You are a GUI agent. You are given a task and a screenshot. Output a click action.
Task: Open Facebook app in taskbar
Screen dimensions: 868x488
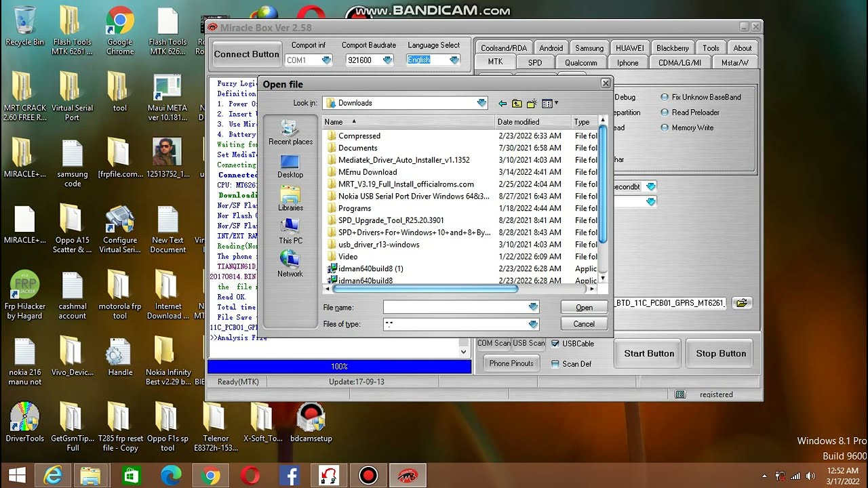pos(290,476)
